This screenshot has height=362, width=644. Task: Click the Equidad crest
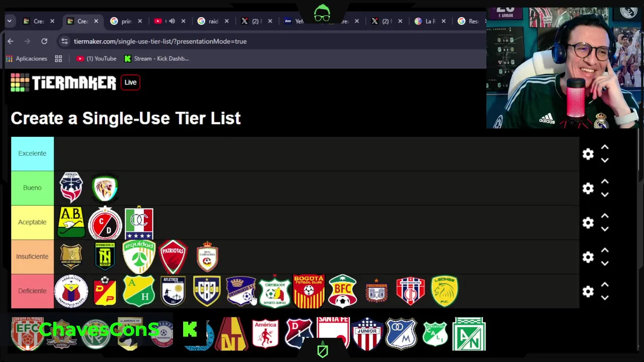(x=139, y=256)
